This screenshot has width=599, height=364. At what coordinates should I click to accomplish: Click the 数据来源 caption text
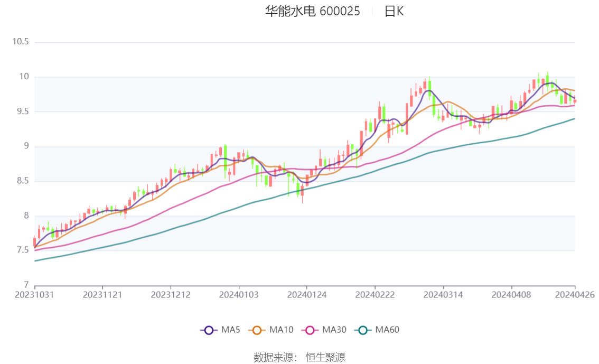tap(274, 358)
